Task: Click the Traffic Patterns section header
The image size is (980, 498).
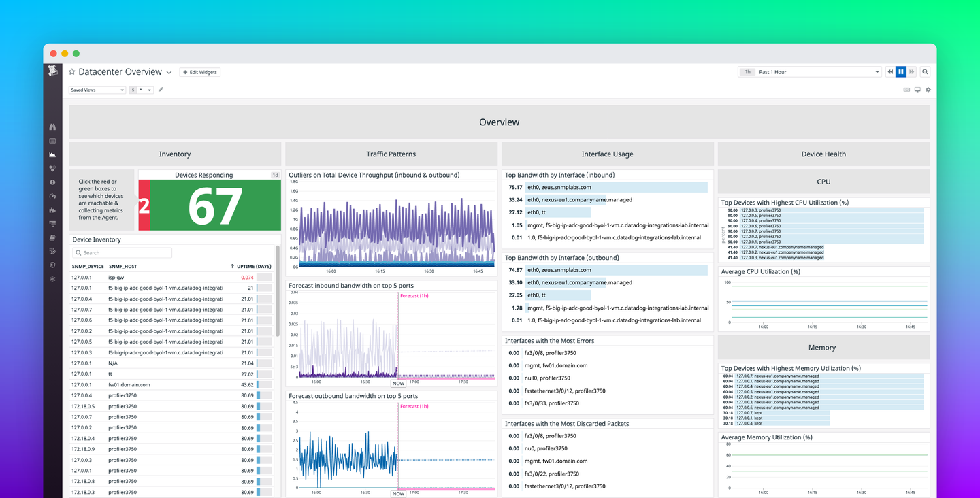Action: [391, 154]
